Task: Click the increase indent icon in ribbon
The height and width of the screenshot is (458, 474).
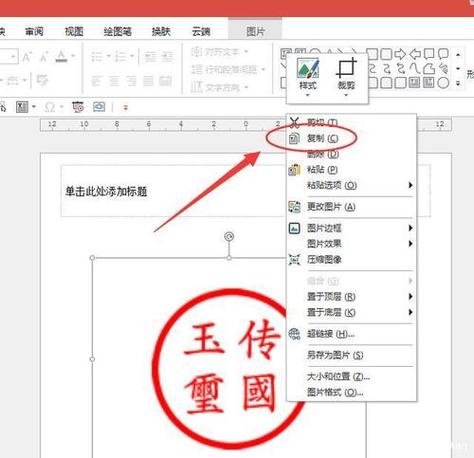Action: [167, 57]
